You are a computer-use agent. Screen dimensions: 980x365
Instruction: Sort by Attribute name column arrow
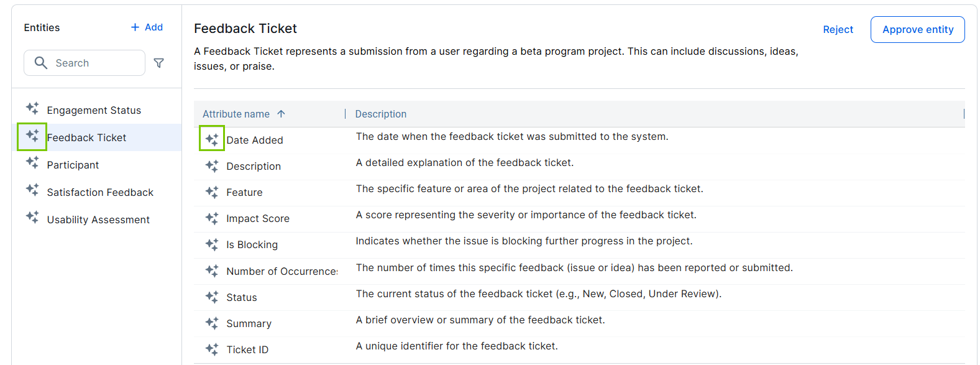pos(281,114)
